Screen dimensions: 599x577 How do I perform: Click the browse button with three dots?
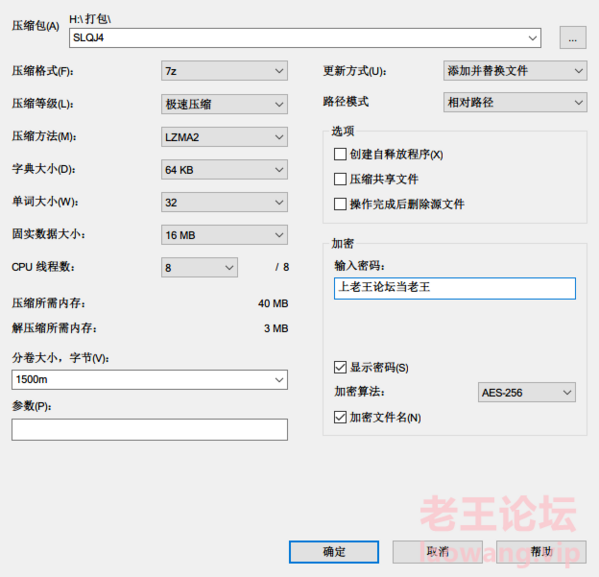(573, 37)
